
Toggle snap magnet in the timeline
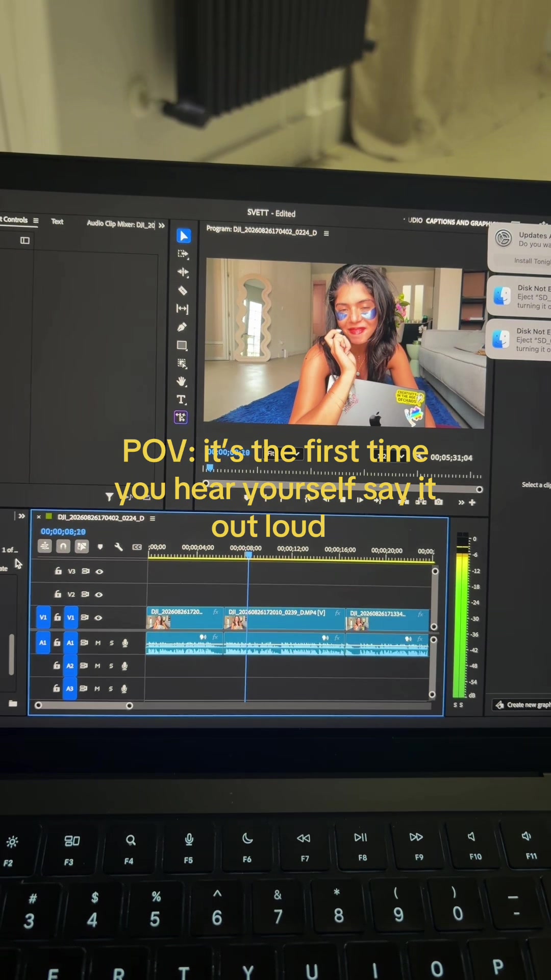point(63,546)
